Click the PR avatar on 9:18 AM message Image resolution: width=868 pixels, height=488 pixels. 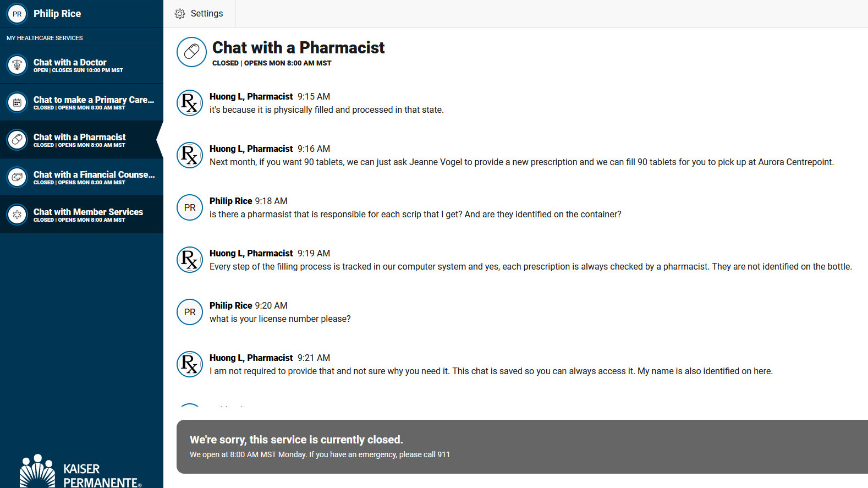[190, 207]
